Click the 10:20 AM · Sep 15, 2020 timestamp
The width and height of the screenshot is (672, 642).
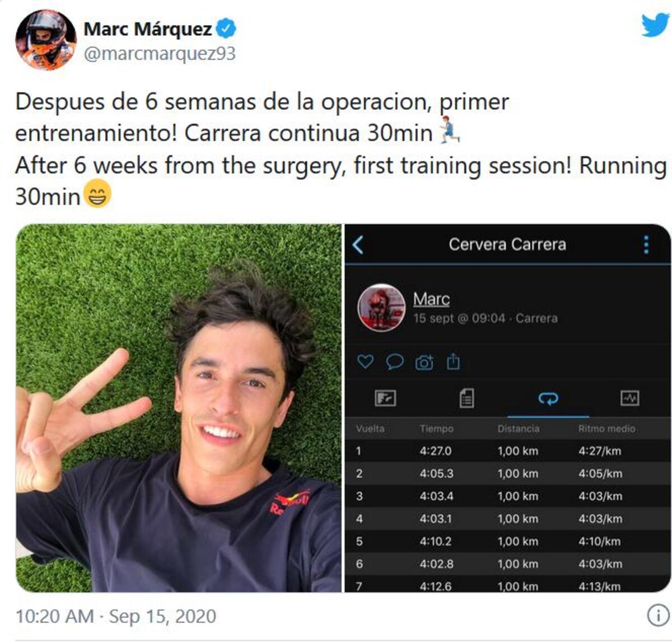(116, 616)
